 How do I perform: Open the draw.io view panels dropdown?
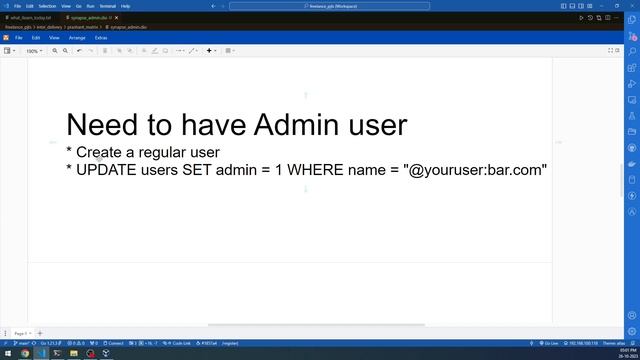(9, 51)
